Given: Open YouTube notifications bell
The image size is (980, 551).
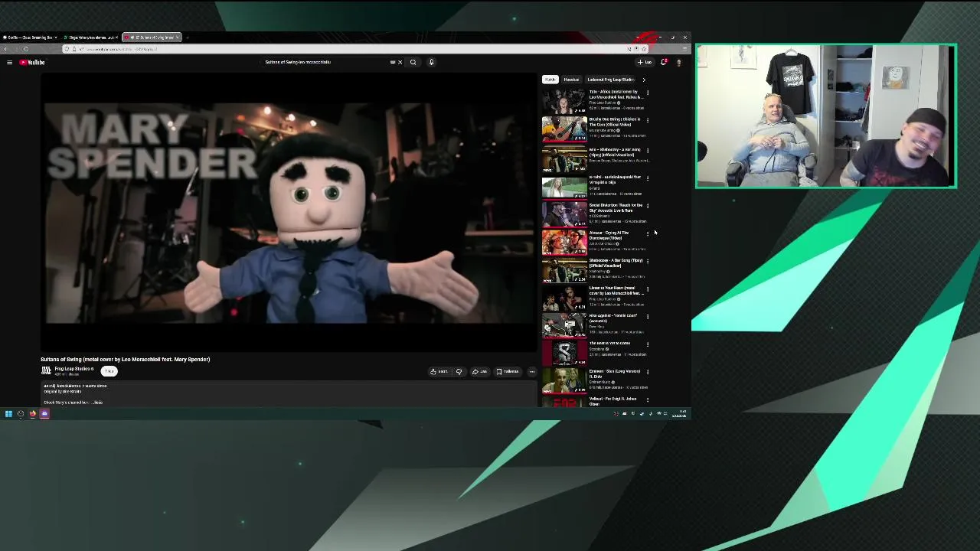Looking at the screenshot, I should [664, 62].
